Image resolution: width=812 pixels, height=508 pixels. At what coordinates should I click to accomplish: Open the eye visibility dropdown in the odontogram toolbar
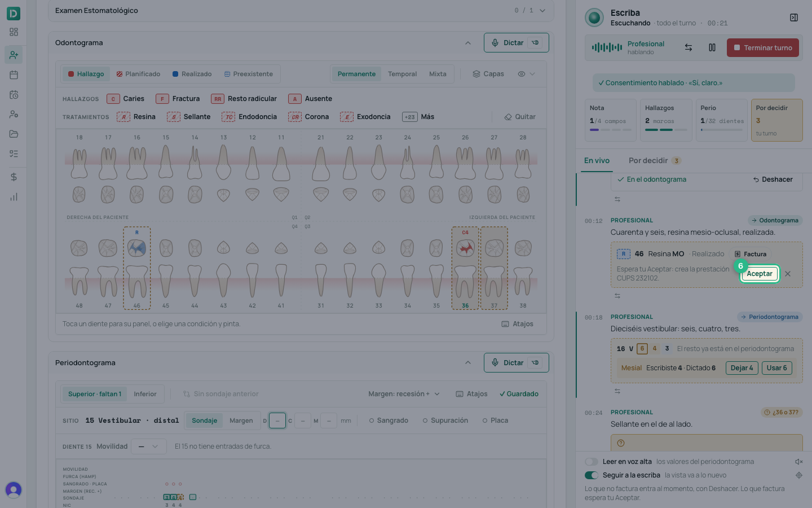[526, 74]
